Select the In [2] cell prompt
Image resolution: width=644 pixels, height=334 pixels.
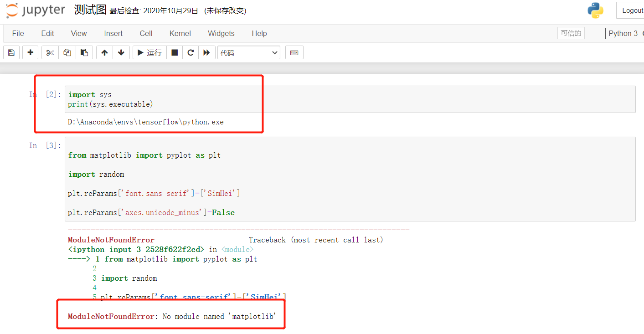tap(45, 94)
